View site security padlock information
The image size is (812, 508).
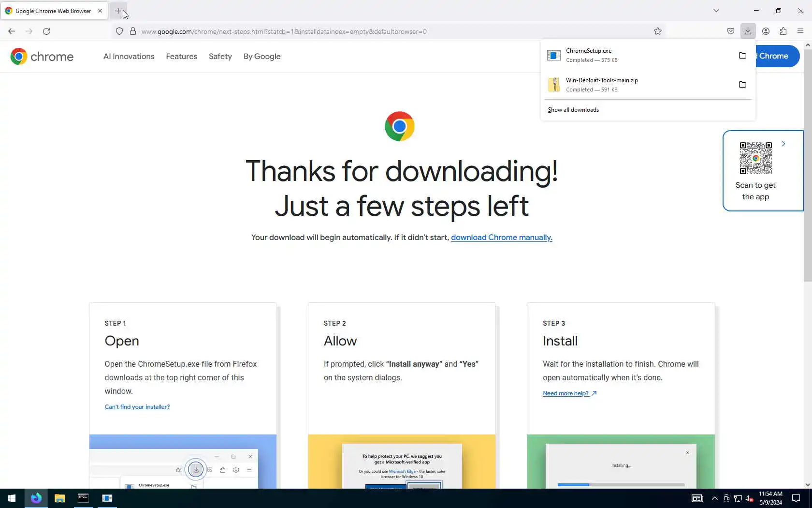tap(133, 31)
